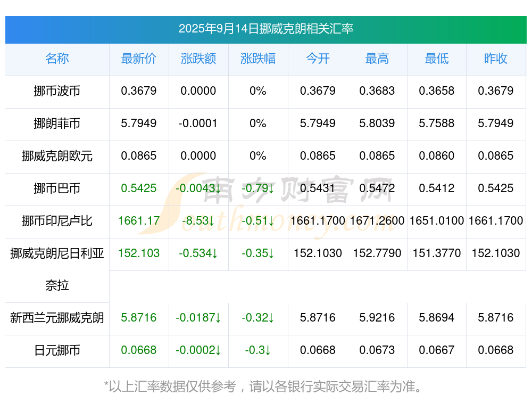Viewport: 532px width, 403px height.
Task: Click 日元挪币 highest price 0.0673
Action: (x=377, y=350)
